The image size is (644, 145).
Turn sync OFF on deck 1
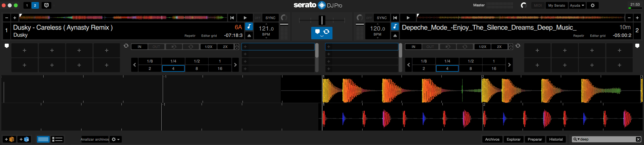258,18
